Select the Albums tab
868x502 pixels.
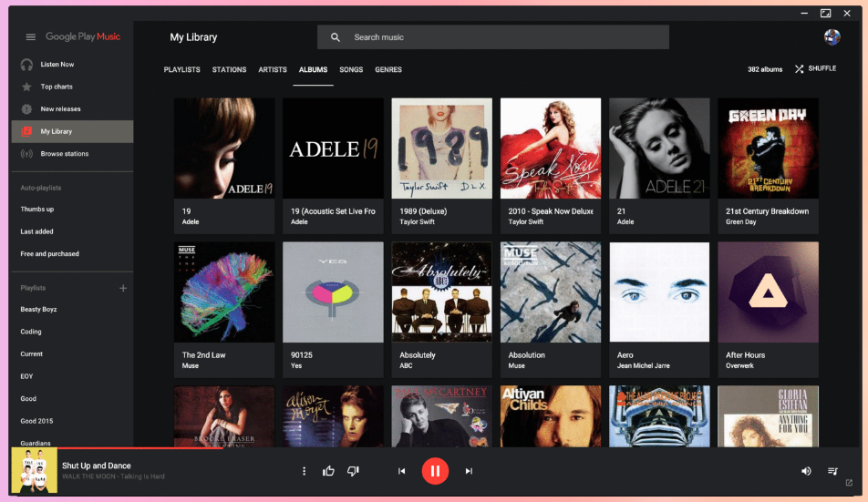(x=314, y=69)
